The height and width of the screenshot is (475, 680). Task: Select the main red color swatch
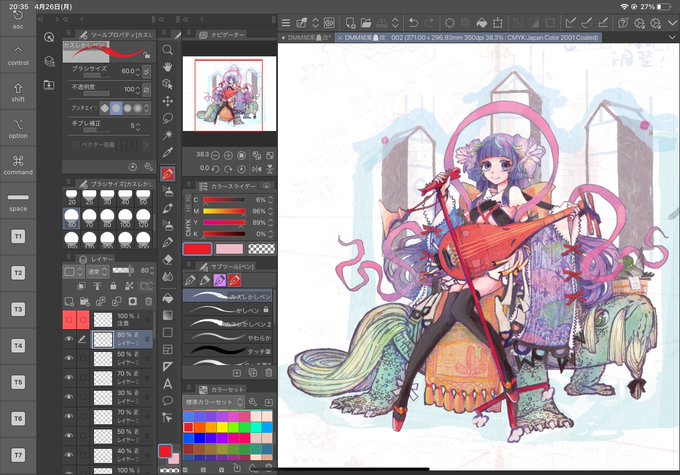coord(197,249)
